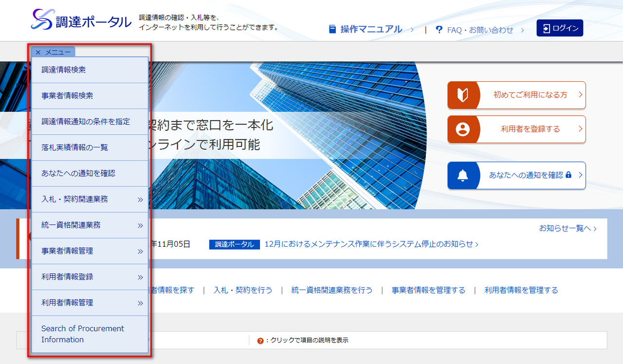Click the 利用者情報を管理する link
The width and height of the screenshot is (623, 364).
tap(521, 290)
